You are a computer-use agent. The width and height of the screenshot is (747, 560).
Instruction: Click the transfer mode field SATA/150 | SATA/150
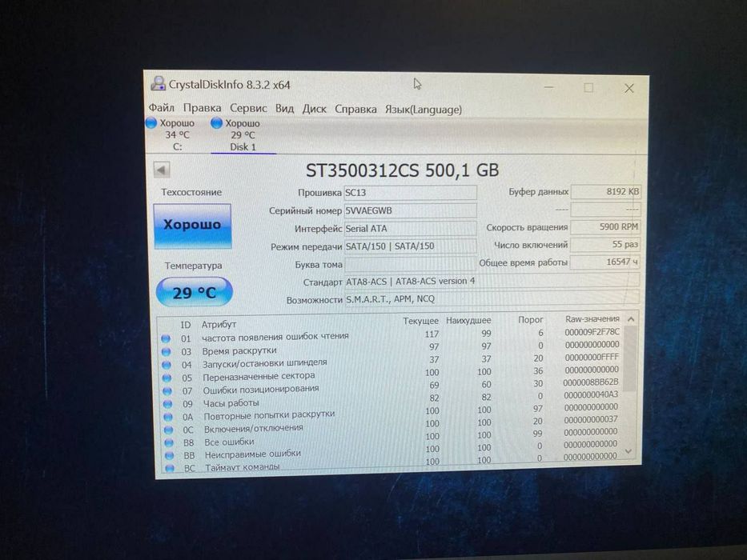[x=410, y=246]
